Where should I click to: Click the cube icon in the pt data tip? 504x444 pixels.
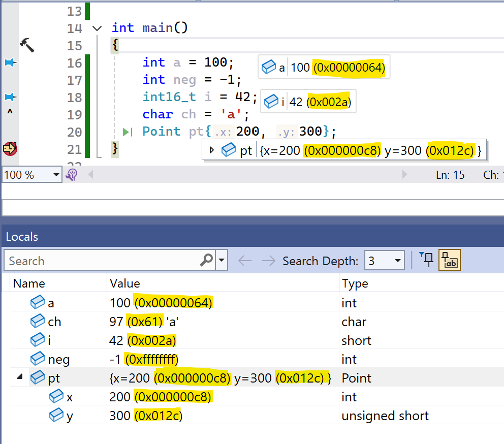click(229, 150)
